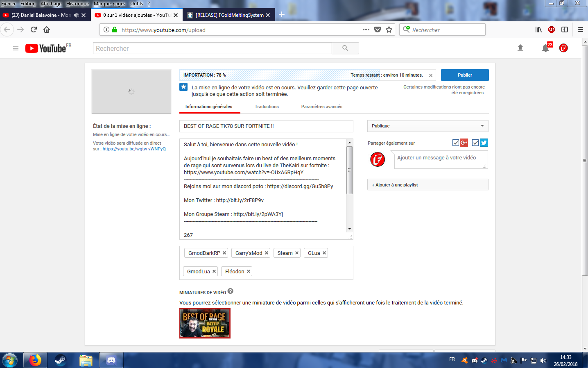The width and height of the screenshot is (588, 368).
Task: Click the Firefox Rechercher search box
Action: [443, 30]
